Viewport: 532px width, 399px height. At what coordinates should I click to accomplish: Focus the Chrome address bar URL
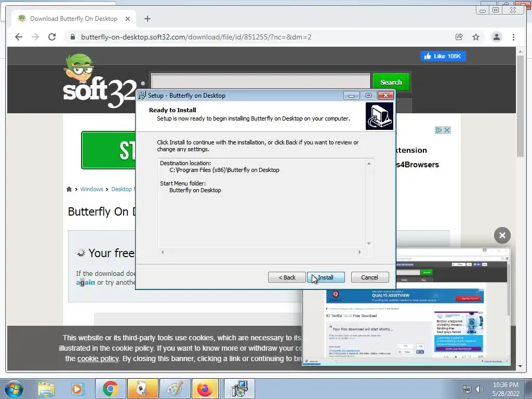[196, 37]
